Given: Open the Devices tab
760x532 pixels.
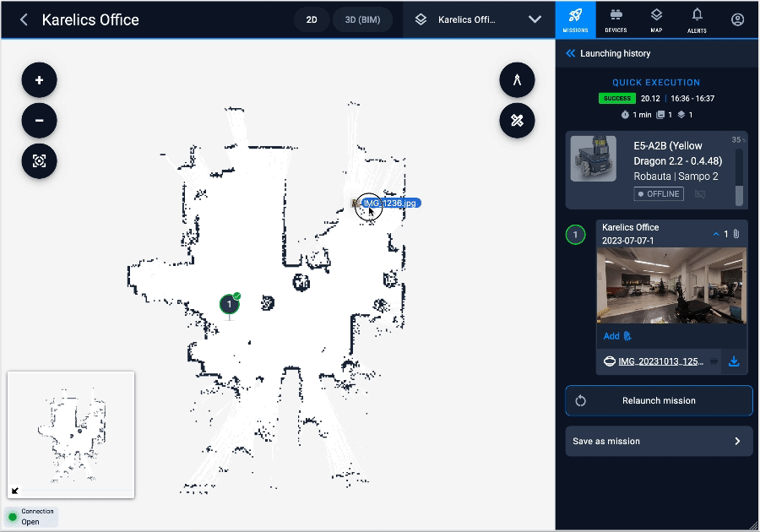Looking at the screenshot, I should (616, 19).
